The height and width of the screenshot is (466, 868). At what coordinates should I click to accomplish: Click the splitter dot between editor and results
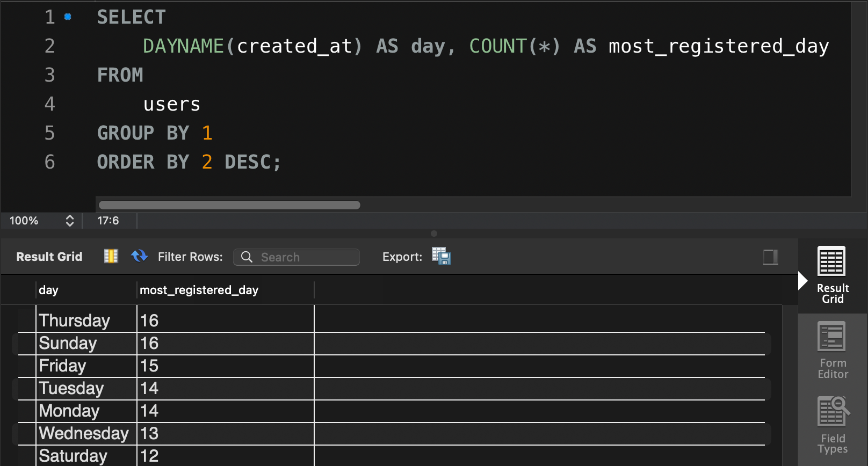tap(434, 234)
